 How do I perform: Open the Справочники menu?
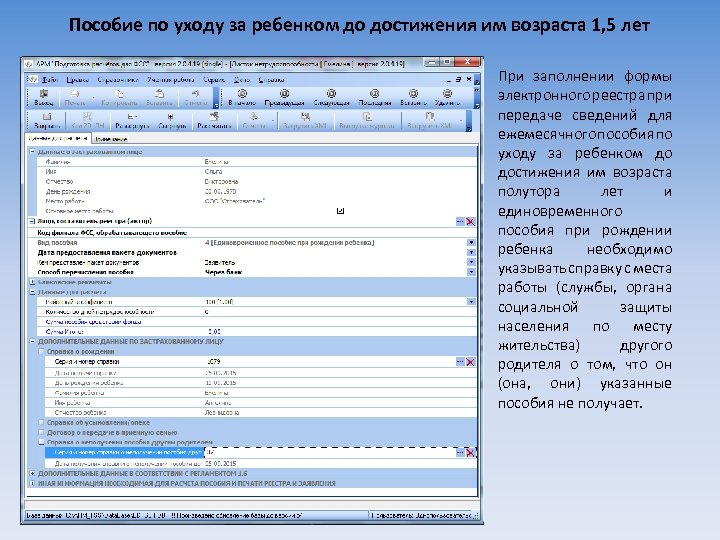pos(118,79)
